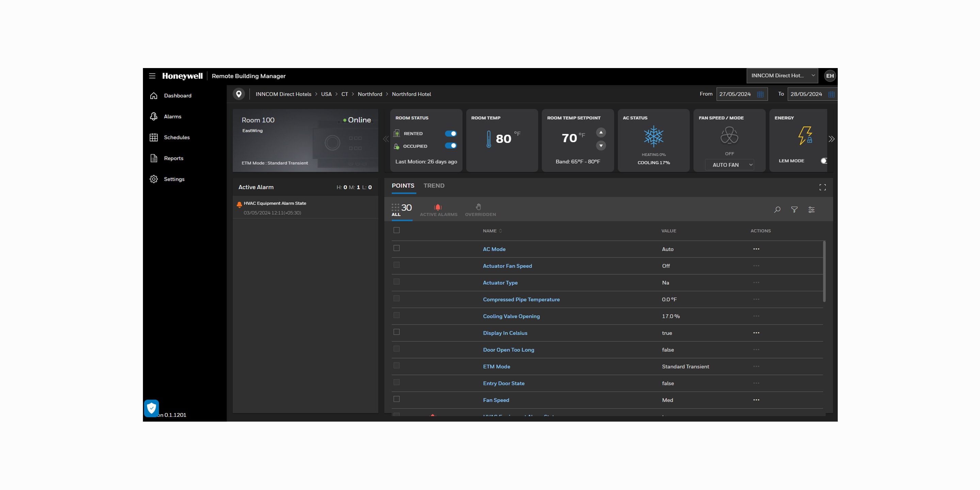Click the room temperature thermometer icon
980x490 pixels.
click(x=489, y=139)
